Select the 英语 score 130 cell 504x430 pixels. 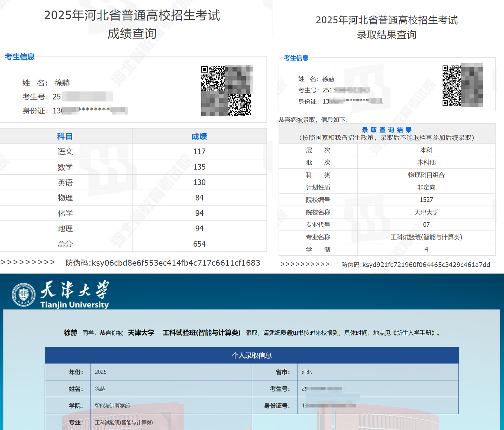pos(199,182)
